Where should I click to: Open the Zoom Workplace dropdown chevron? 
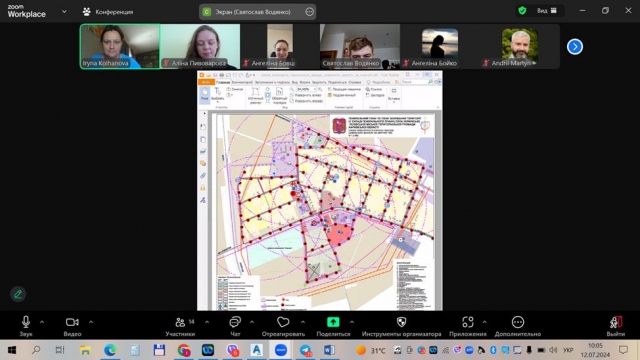click(x=64, y=12)
